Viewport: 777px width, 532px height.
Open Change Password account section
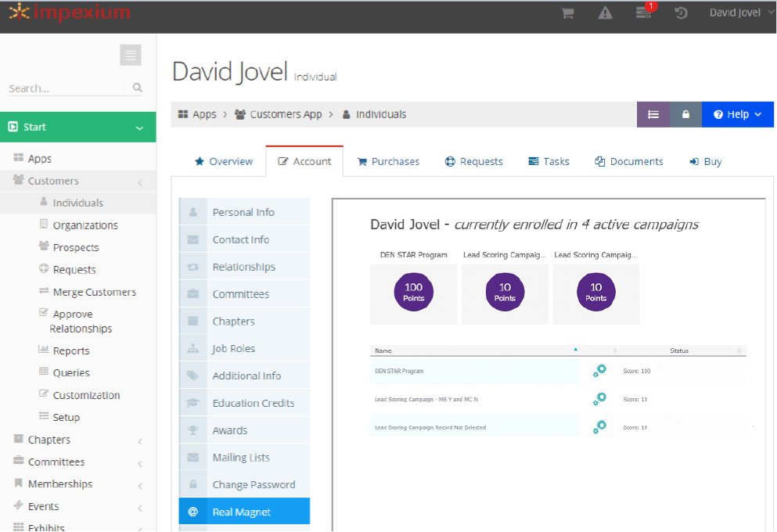244,484
